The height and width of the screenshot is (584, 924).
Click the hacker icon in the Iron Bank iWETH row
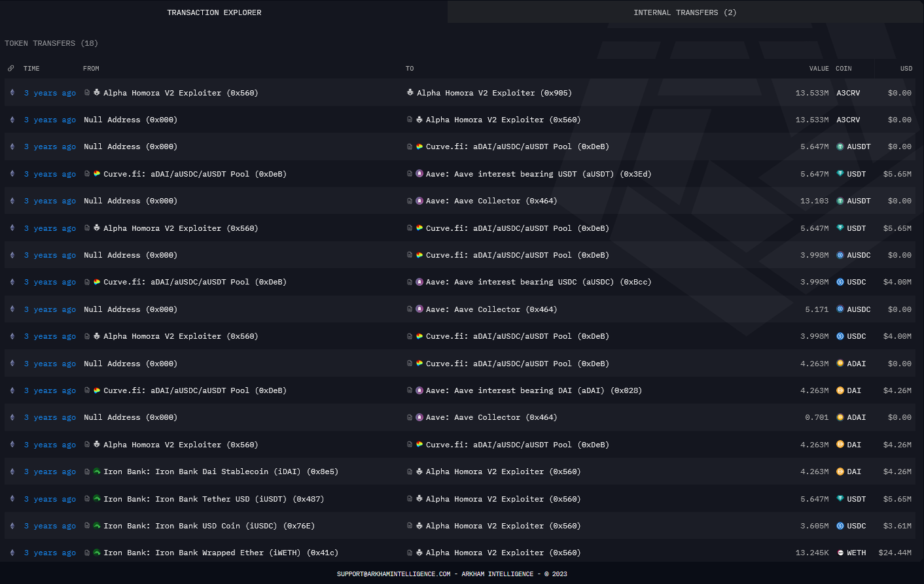pyautogui.click(x=419, y=553)
